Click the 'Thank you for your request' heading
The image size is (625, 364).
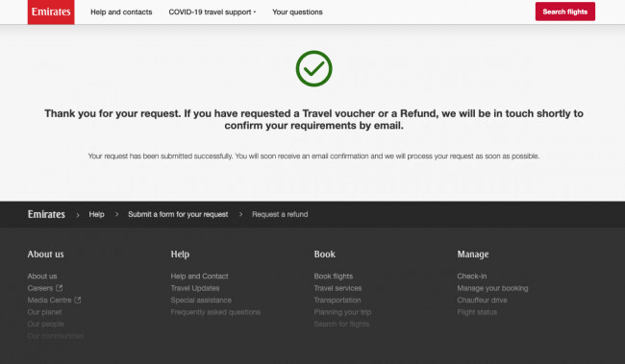point(313,119)
